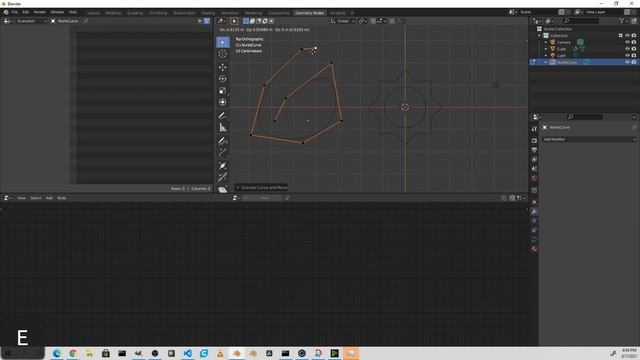Image resolution: width=640 pixels, height=360 pixels.
Task: Open node editor View menu
Action: (21, 198)
